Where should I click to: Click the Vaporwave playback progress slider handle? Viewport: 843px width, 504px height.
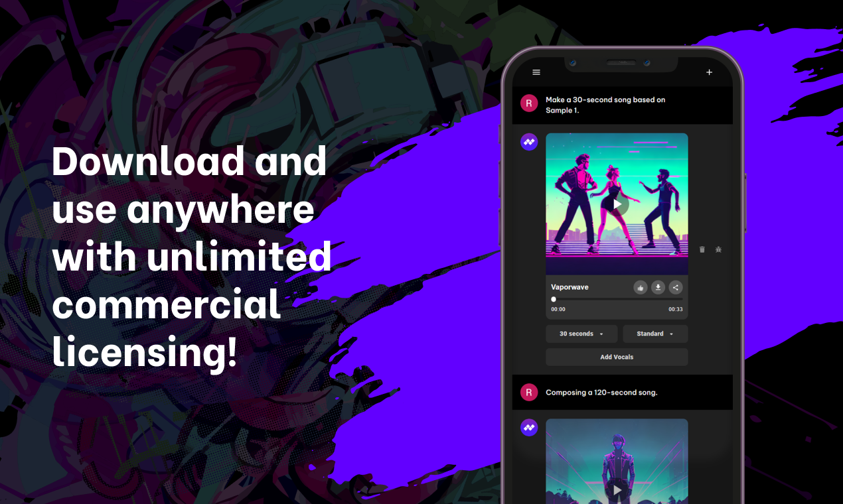point(554,299)
